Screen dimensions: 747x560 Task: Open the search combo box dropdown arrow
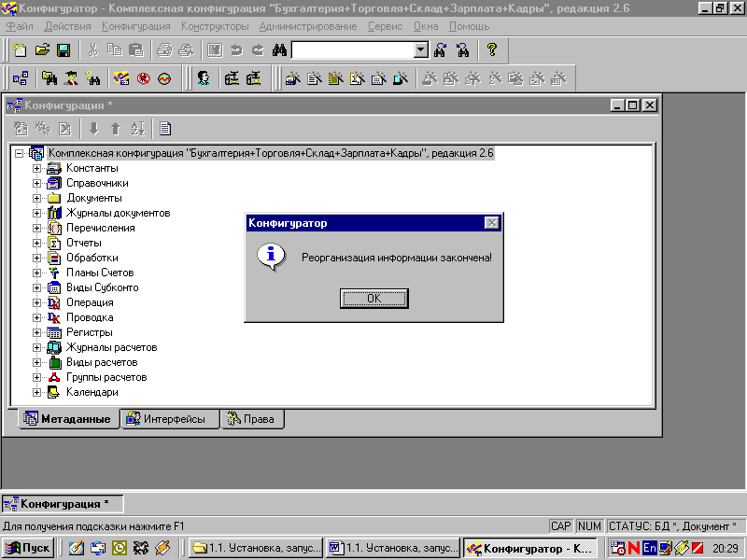click(421, 50)
